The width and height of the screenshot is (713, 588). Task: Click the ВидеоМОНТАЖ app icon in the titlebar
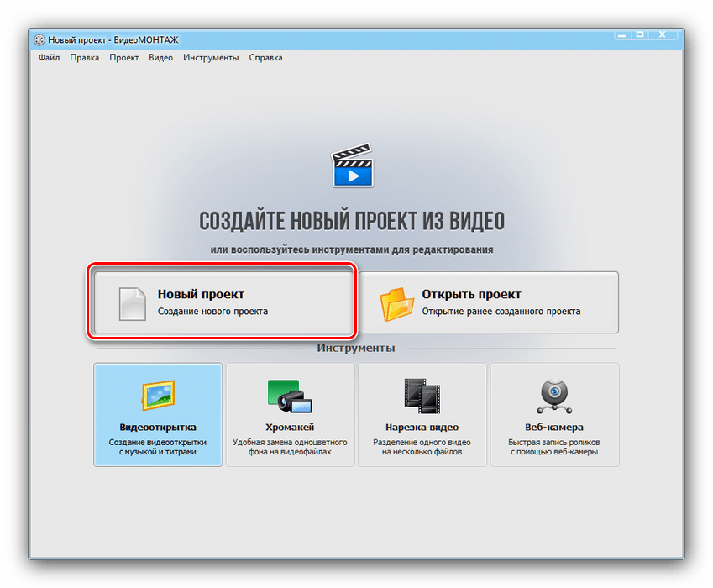click(38, 39)
